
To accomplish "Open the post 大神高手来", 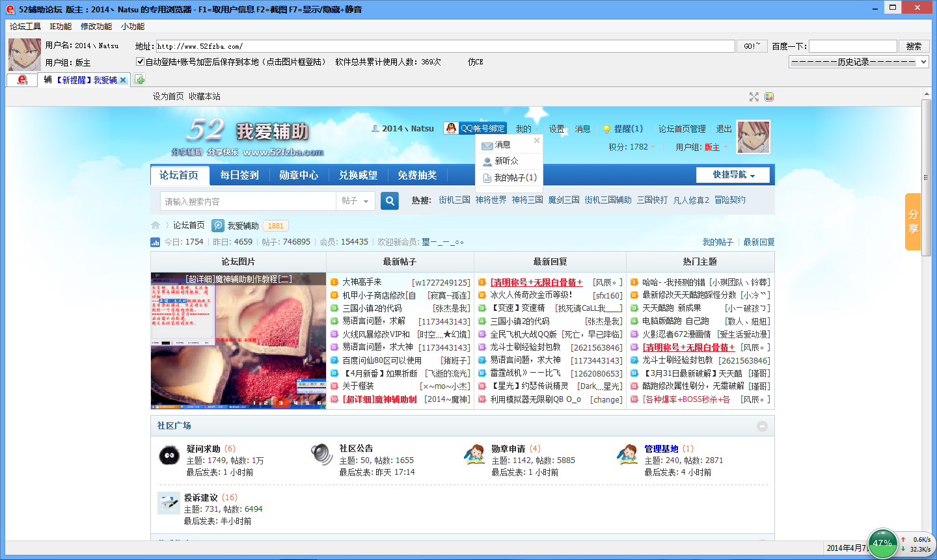I will [362, 282].
